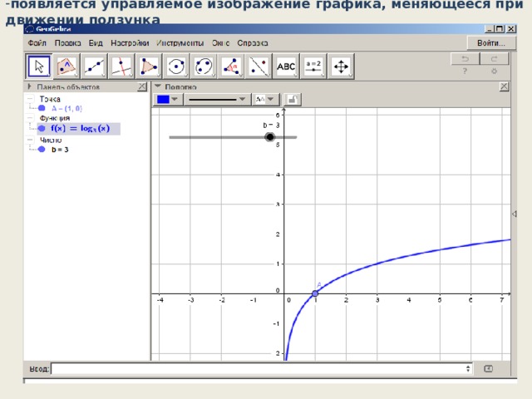Open the Настройки menu
532x399 pixels.
tap(130, 43)
